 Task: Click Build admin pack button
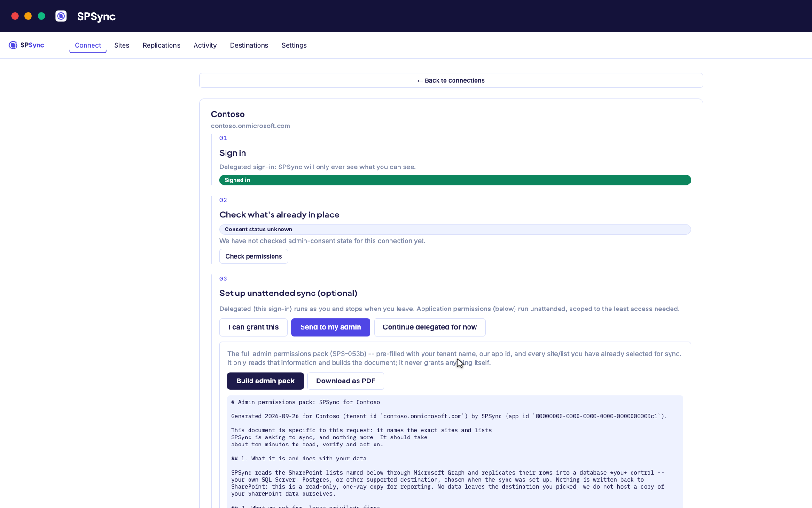tap(265, 381)
